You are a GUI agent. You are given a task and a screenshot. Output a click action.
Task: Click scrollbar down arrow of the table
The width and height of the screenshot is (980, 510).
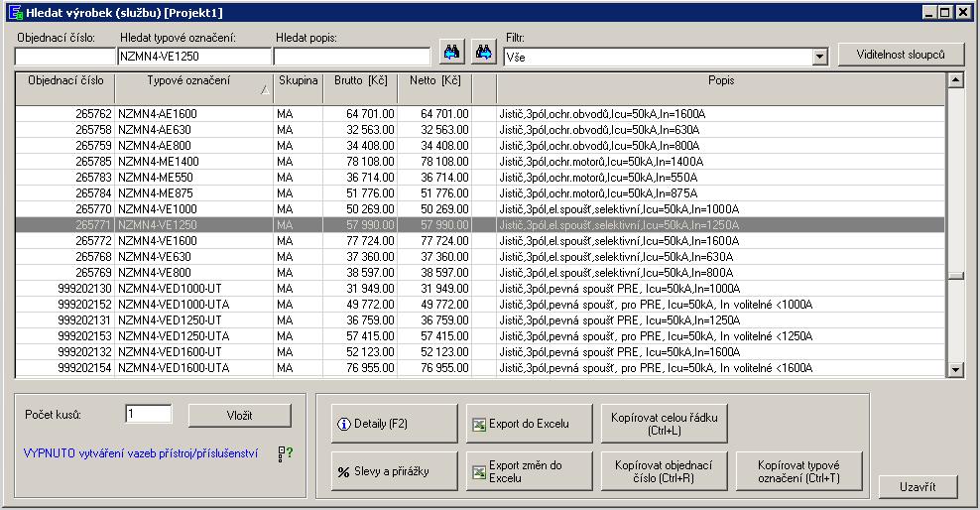[955, 370]
